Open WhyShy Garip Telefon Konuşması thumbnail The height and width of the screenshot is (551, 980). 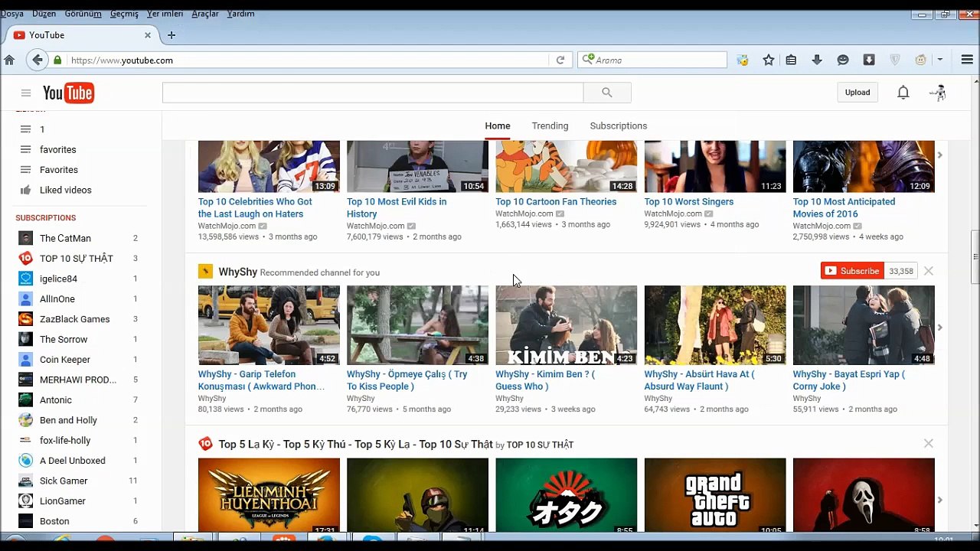pyautogui.click(x=269, y=325)
